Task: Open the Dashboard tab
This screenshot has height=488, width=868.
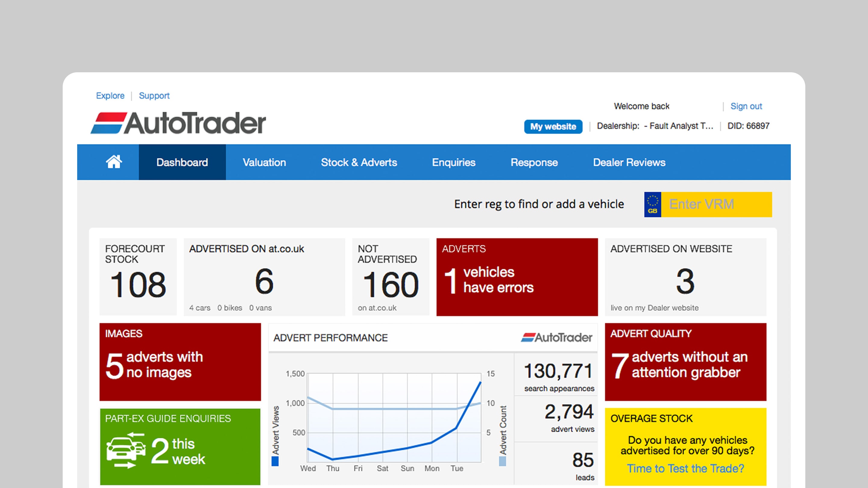Action: (182, 162)
